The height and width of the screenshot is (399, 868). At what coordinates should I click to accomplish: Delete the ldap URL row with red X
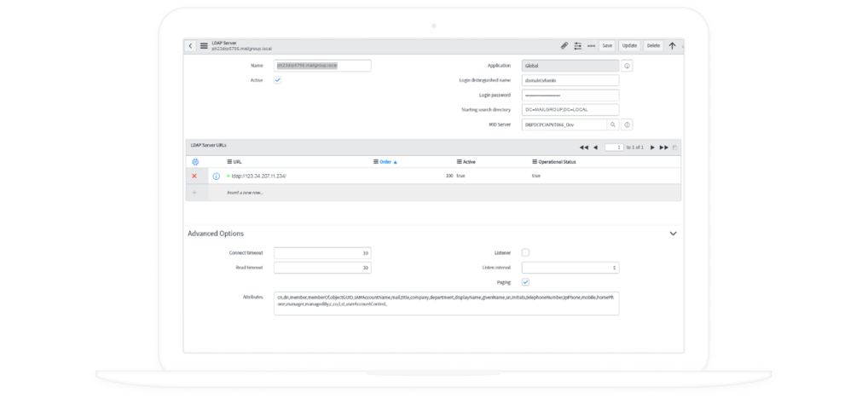click(x=194, y=176)
